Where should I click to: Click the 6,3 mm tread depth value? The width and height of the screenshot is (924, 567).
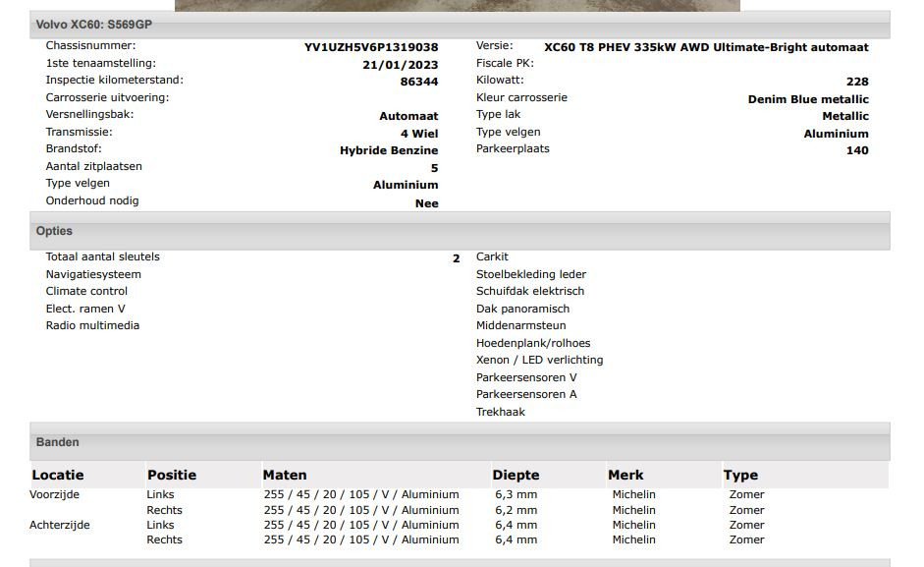516,494
